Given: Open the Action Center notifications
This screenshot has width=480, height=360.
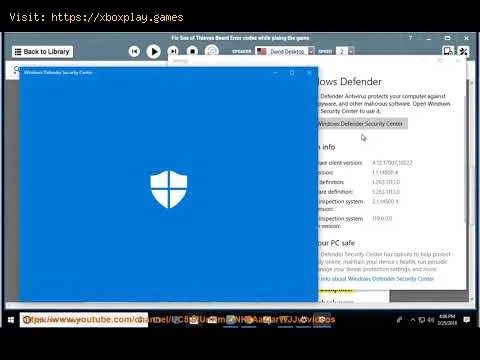Looking at the screenshot, I should coord(467,320).
